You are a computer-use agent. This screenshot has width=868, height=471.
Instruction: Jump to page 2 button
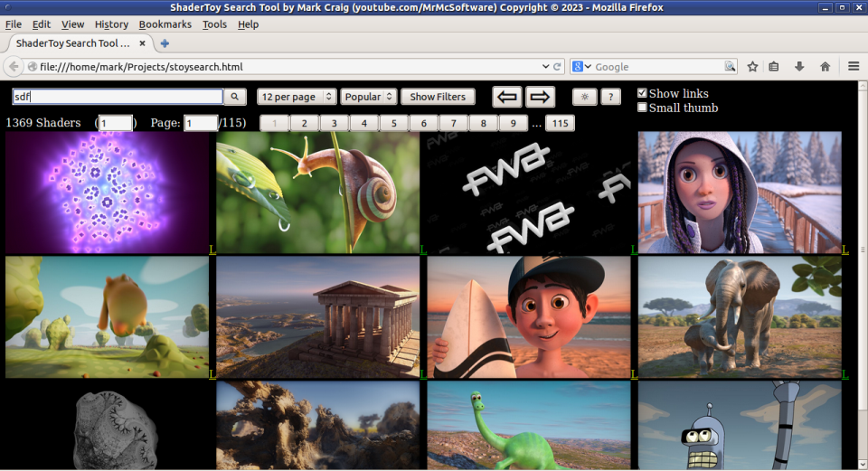click(x=304, y=123)
